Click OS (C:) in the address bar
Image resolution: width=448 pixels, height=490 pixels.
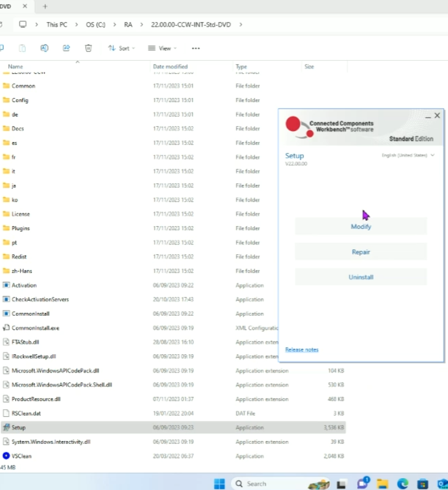pos(96,24)
